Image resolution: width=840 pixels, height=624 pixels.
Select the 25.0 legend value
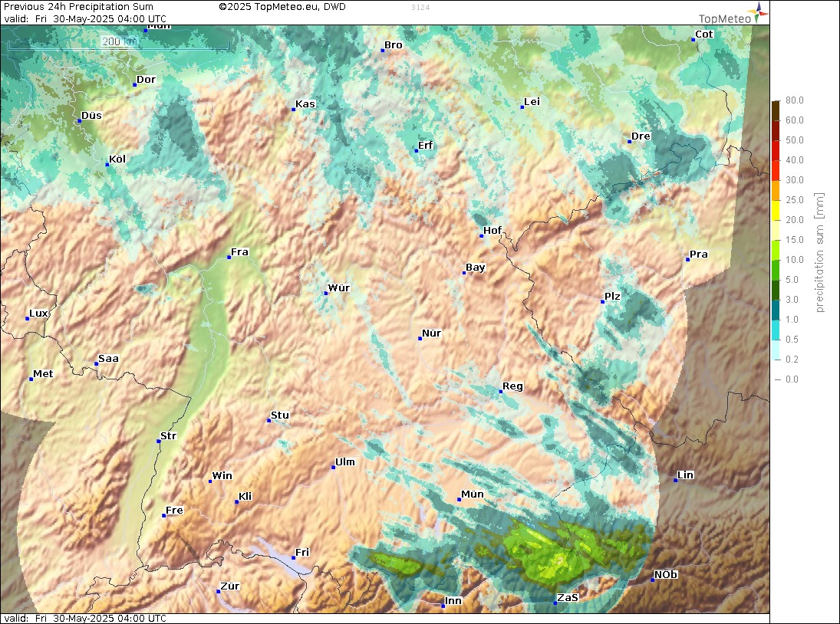[795, 200]
